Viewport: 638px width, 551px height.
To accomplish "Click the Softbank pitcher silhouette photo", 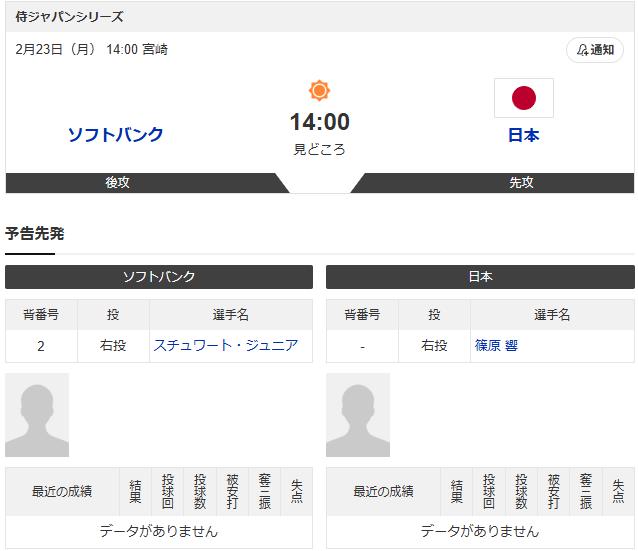I will 37,415.
